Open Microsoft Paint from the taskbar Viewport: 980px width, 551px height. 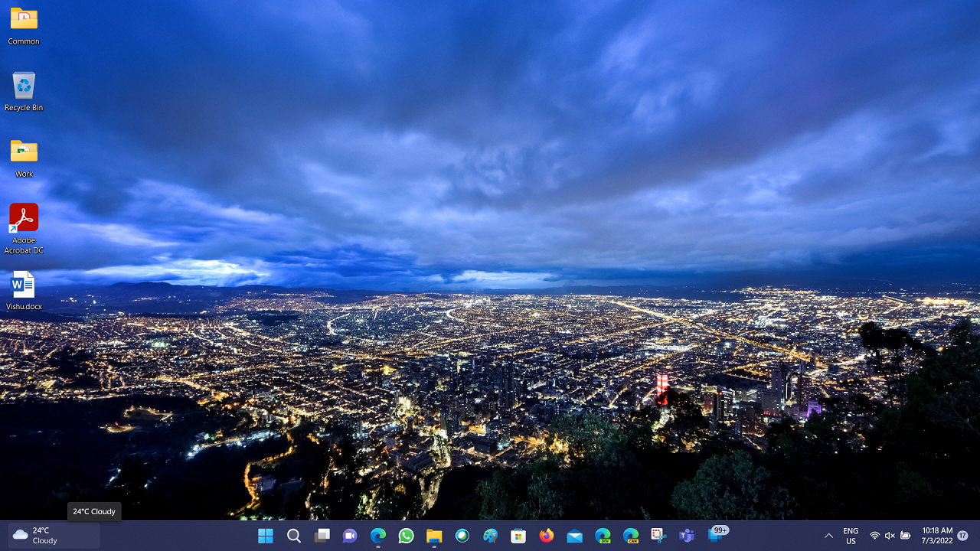[490, 536]
